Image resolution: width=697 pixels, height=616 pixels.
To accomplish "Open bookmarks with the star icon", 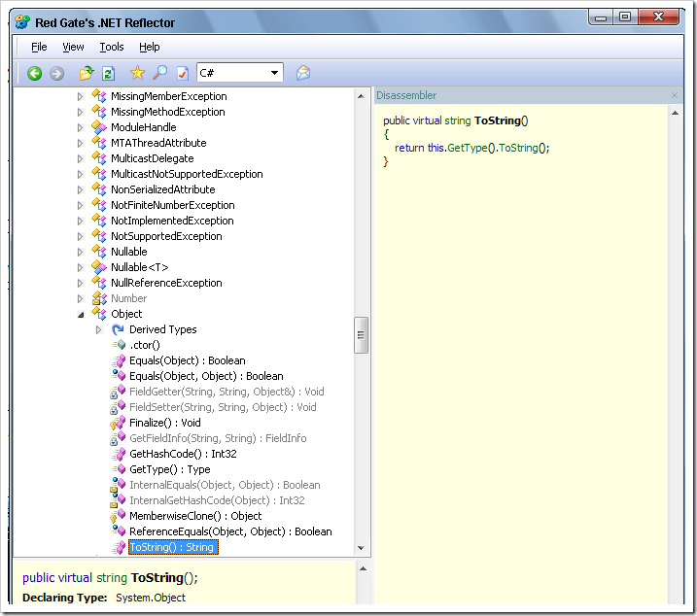I will pos(138,73).
